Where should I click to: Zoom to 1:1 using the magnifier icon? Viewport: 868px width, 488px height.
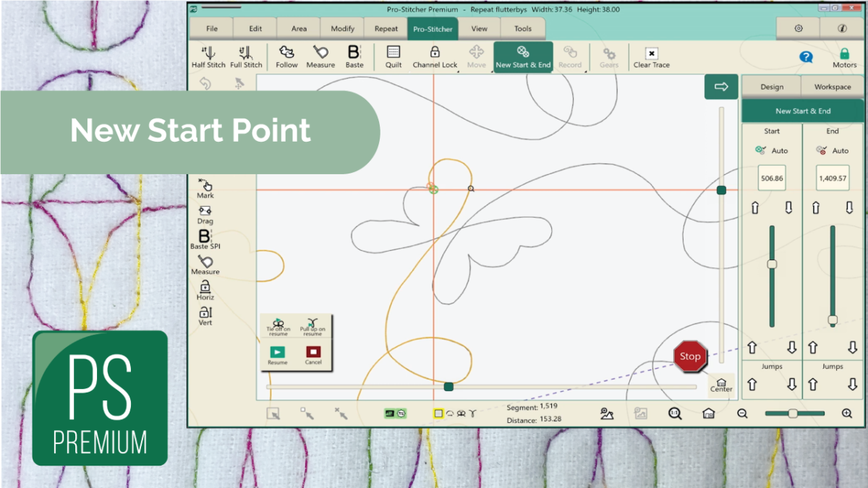(x=675, y=414)
